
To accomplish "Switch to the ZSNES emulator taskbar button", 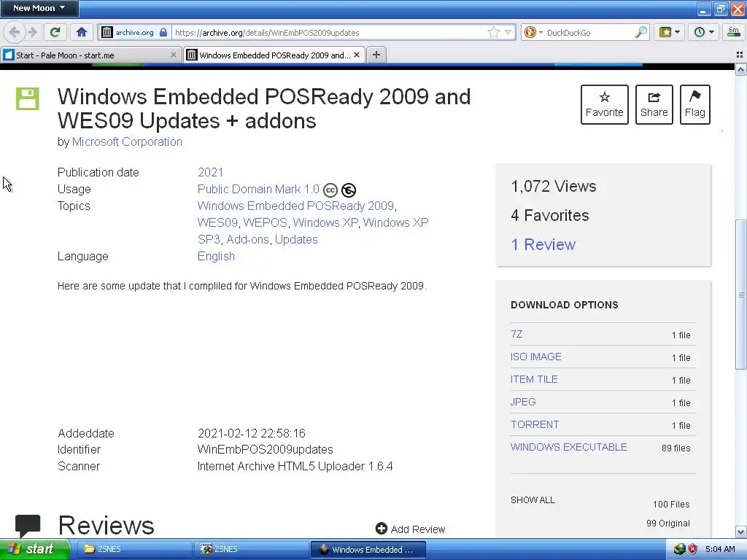I will (x=252, y=550).
